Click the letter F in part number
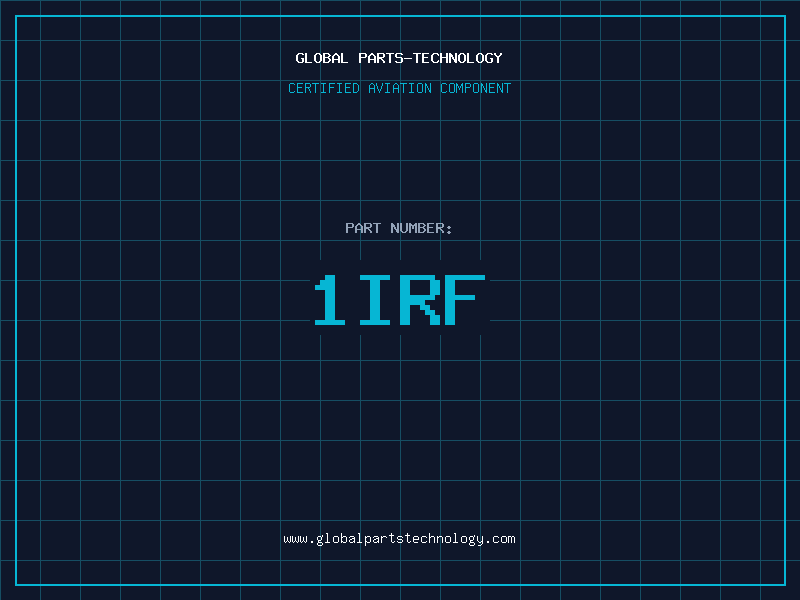The image size is (800, 600). click(x=466, y=300)
